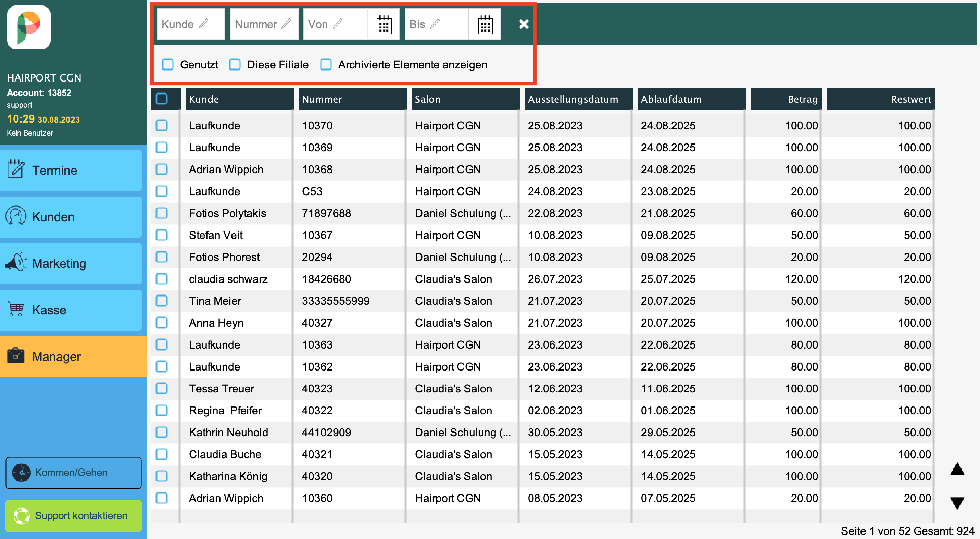
Task: Select the row checkbox for voucher C53
Action: click(x=162, y=191)
